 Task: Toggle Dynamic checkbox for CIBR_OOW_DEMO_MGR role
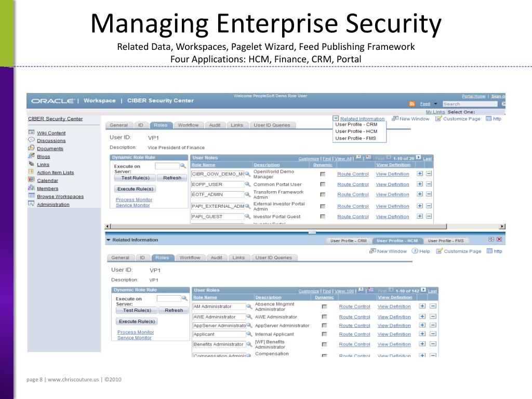(323, 174)
